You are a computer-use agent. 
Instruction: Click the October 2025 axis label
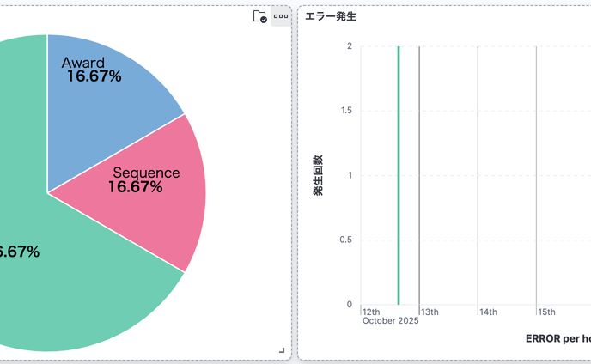[390, 321]
